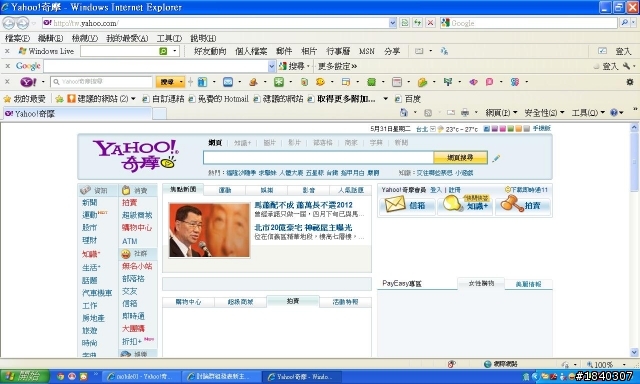Open the 台北 city weather dropdown

point(433,129)
